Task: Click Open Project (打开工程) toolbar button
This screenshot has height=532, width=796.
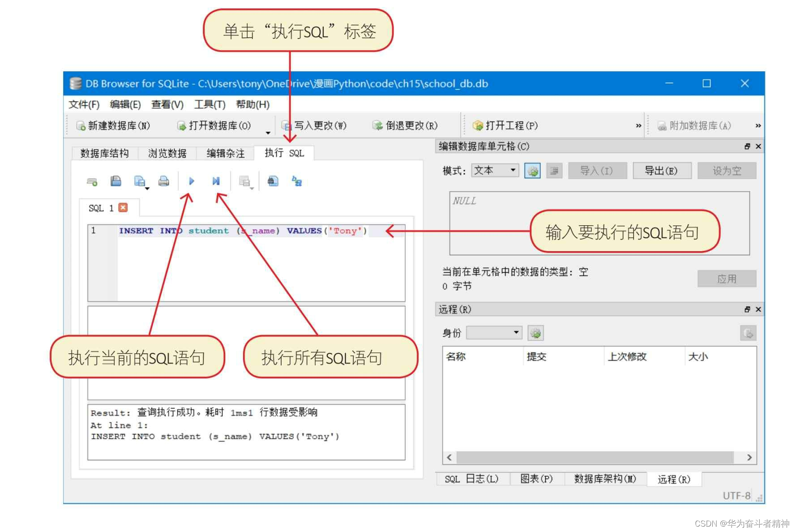Action: coord(505,125)
